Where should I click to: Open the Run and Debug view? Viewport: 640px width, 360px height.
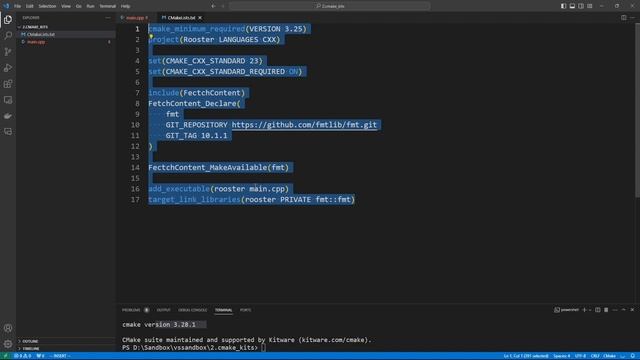[x=8, y=68]
